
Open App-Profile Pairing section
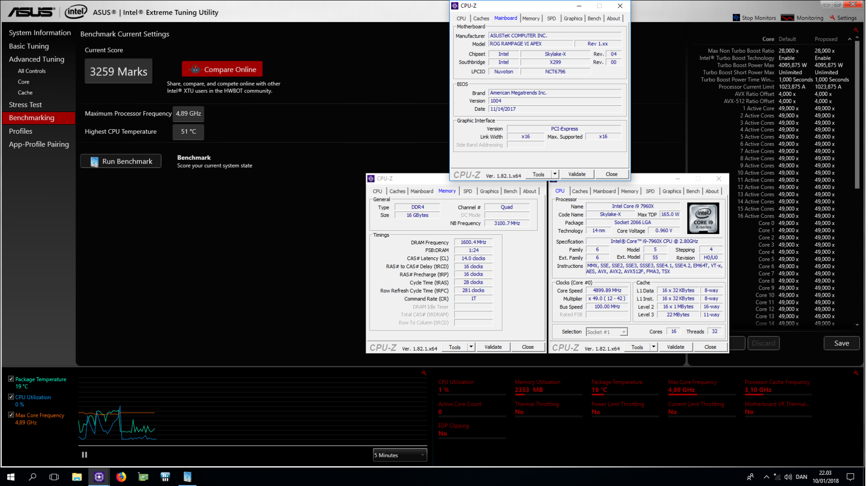[x=39, y=145]
